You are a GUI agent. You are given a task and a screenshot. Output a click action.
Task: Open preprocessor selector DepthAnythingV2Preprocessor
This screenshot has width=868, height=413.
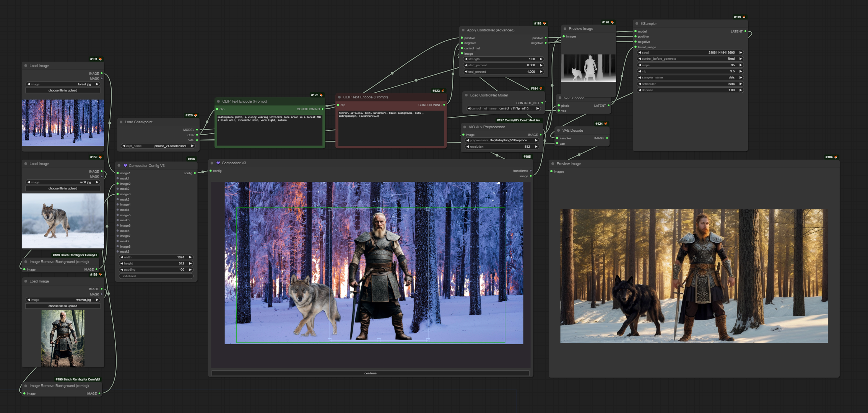pos(502,140)
